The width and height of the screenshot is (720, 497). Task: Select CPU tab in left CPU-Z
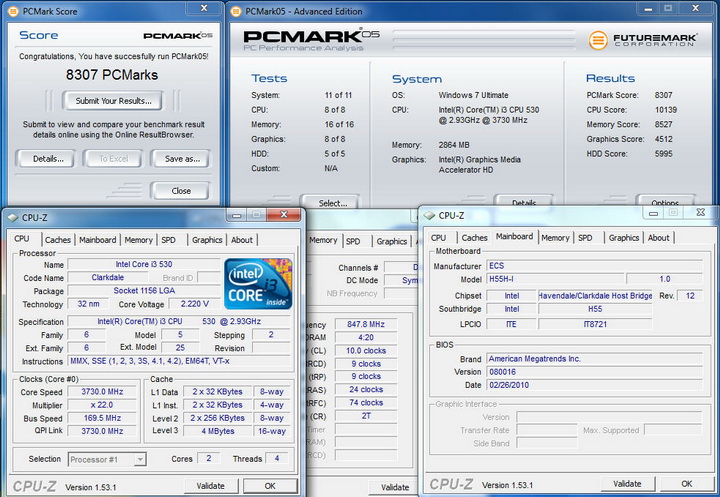tap(22, 239)
